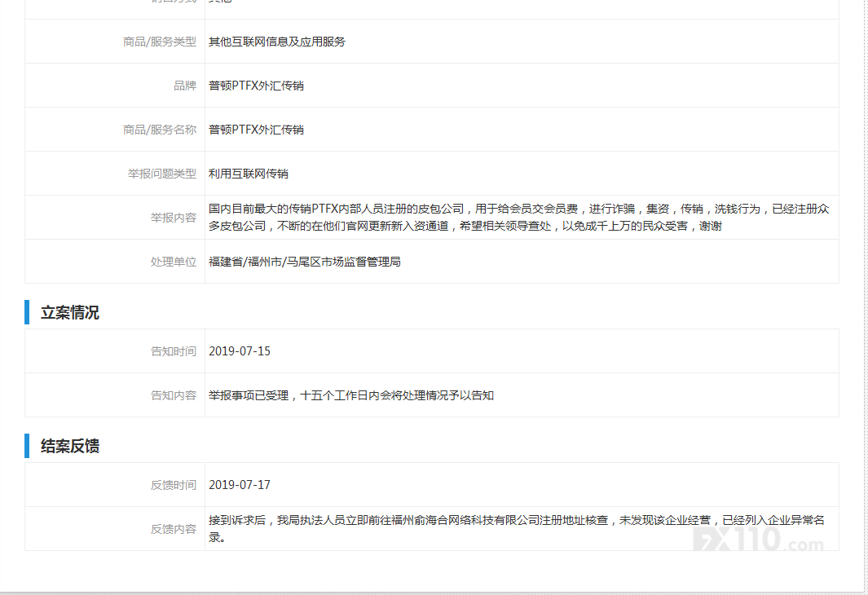
Task: Click the 告知内容 row label
Action: 174,395
